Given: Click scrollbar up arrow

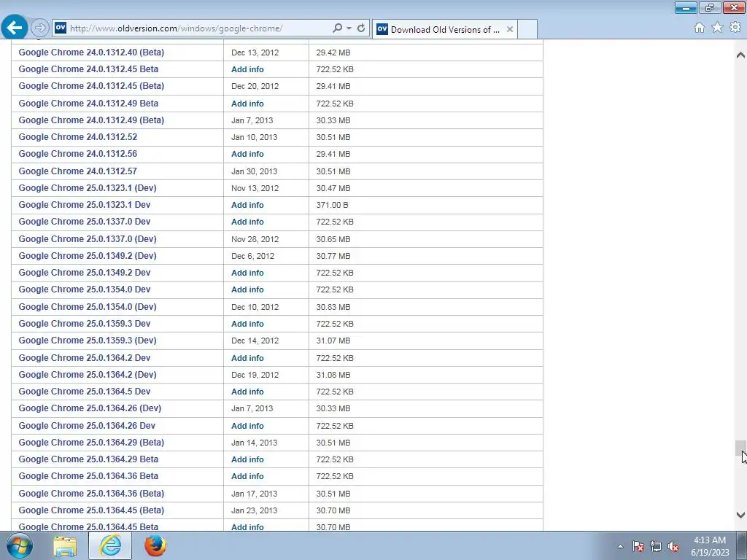Looking at the screenshot, I should tap(740, 55).
